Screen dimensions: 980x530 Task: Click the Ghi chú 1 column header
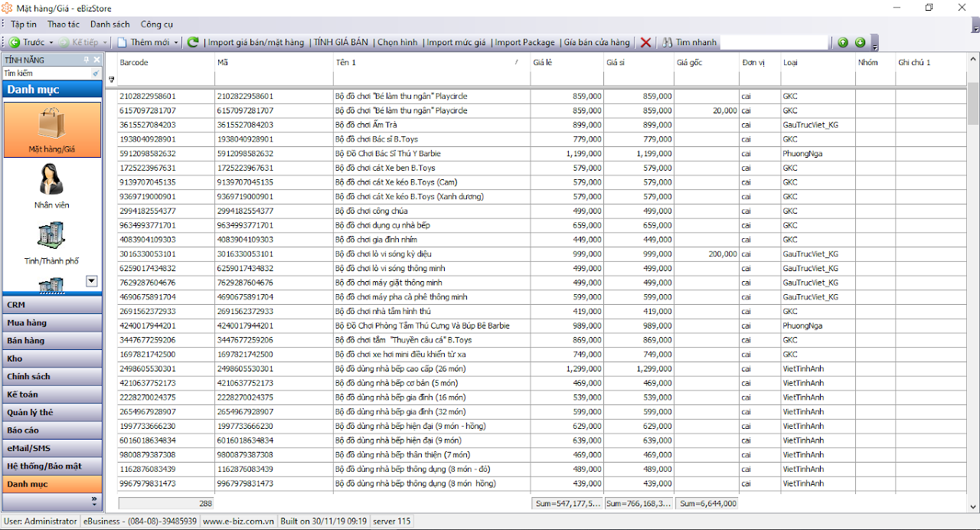coord(930,62)
